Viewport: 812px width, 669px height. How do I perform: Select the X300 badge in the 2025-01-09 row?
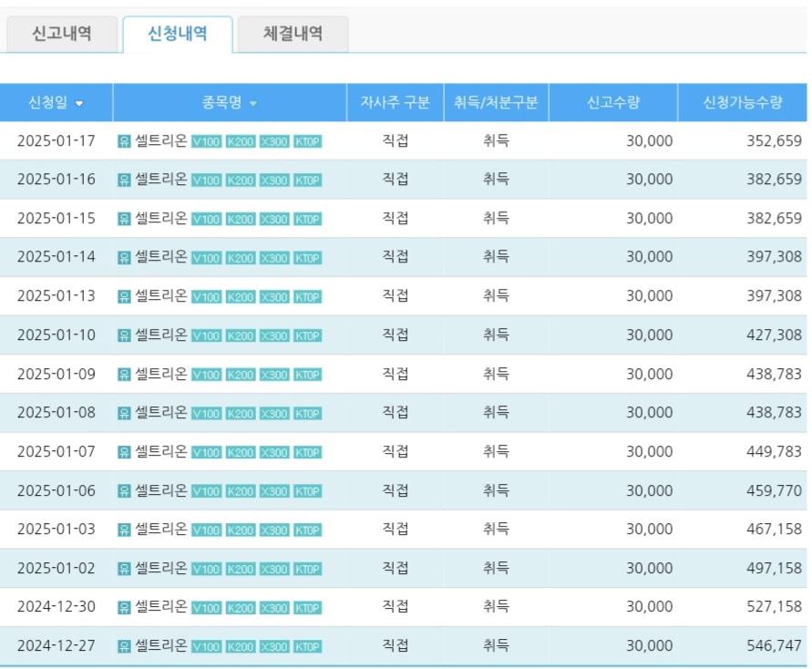274,375
